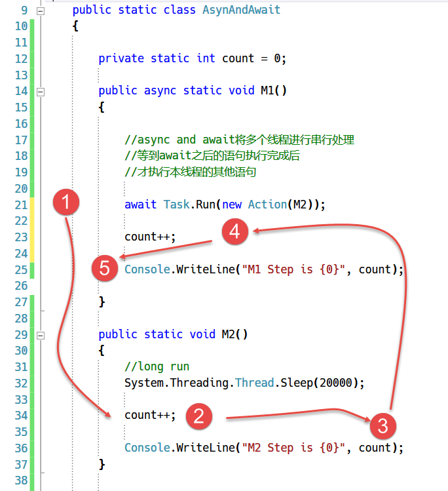This screenshot has width=448, height=491.
Task: Click Console.WriteLine with 'M1 Step is {0}'
Action: point(264,269)
